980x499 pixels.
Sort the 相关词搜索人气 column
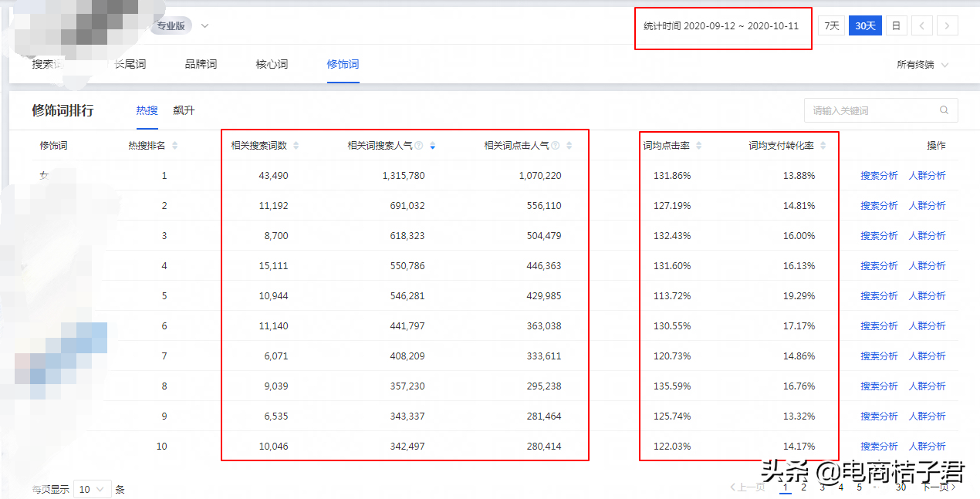431,144
